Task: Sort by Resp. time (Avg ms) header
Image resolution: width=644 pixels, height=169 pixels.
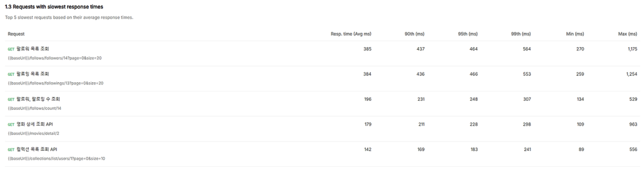Action: click(351, 34)
